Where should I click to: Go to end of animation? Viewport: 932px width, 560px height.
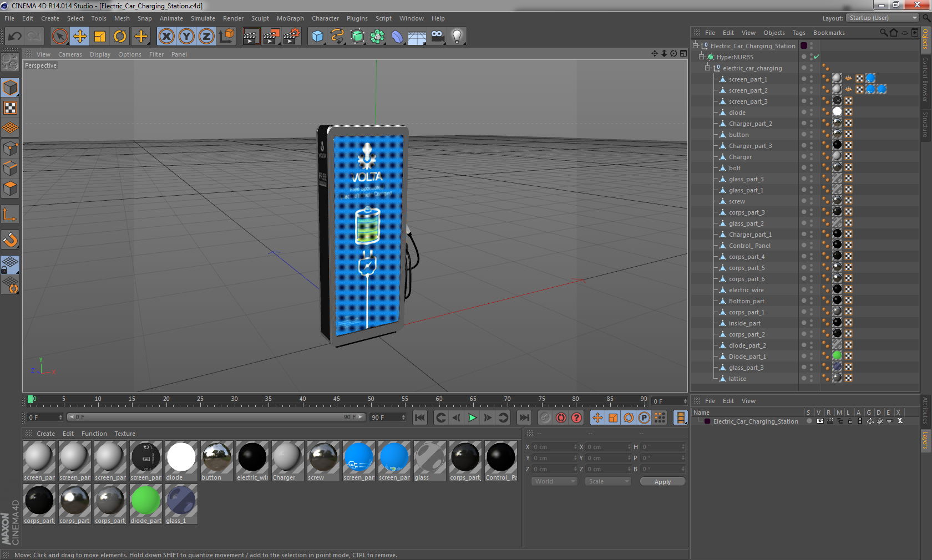[x=524, y=418]
